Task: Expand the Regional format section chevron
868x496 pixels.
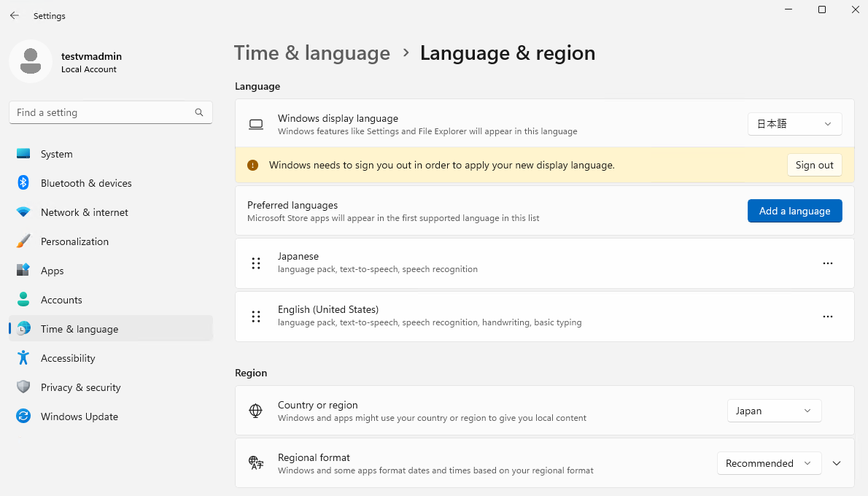Action: coord(837,463)
